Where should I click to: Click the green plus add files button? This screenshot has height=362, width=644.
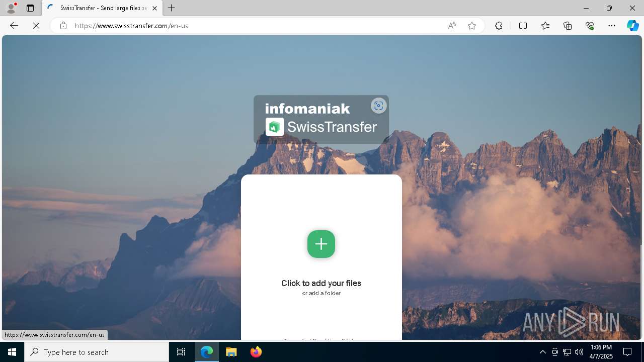tap(321, 244)
